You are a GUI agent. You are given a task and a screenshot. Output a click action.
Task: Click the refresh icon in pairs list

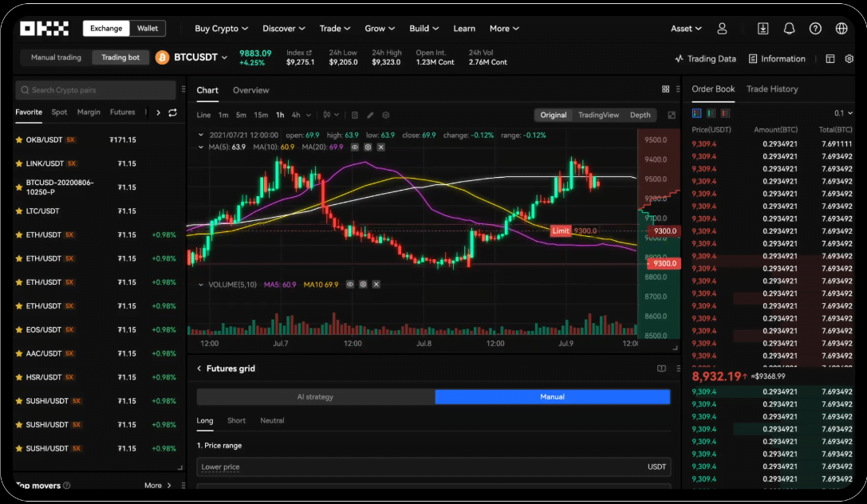point(172,112)
